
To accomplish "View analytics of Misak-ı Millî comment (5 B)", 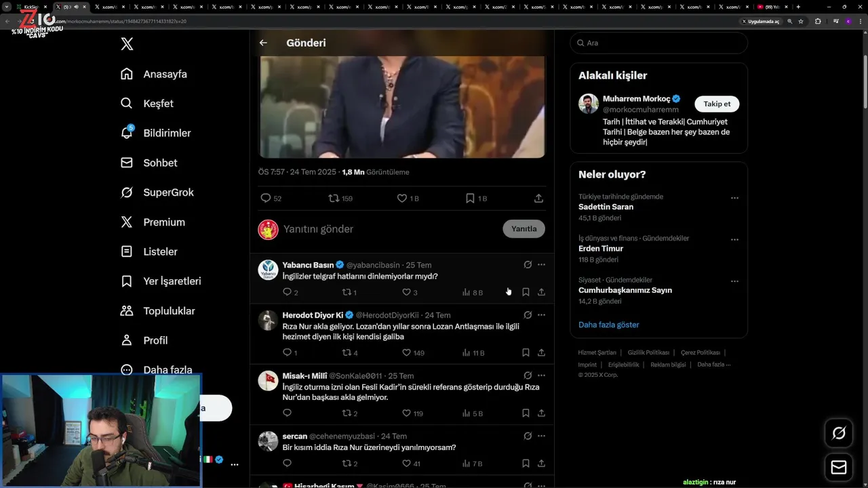I will click(x=472, y=413).
